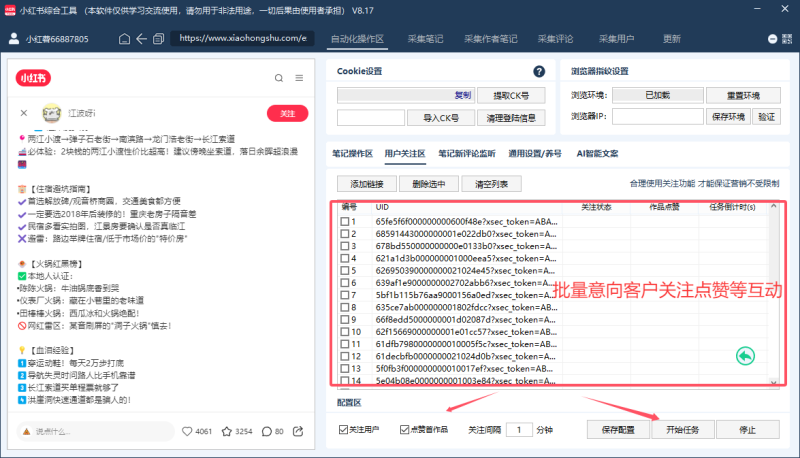The height and width of the screenshot is (458, 800).
Task: Switch to the 自动化操作区 tab
Action: pos(357,39)
